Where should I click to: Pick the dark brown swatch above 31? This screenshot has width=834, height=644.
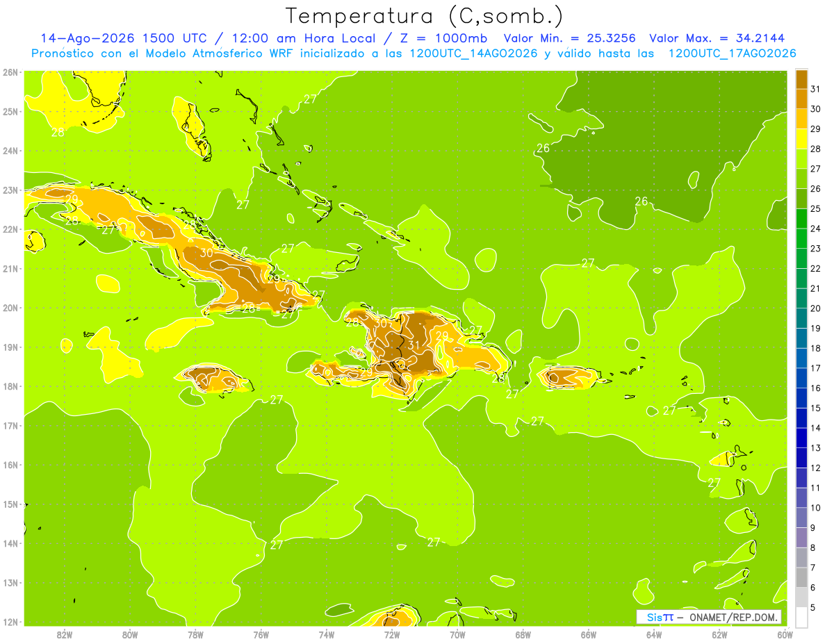pyautogui.click(x=801, y=79)
